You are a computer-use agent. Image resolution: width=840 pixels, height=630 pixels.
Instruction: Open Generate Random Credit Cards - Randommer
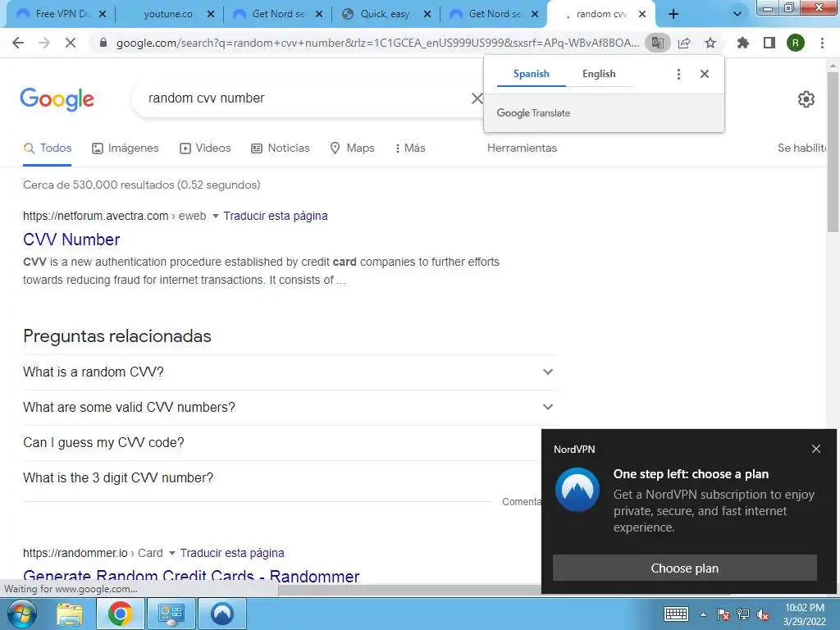[191, 577]
